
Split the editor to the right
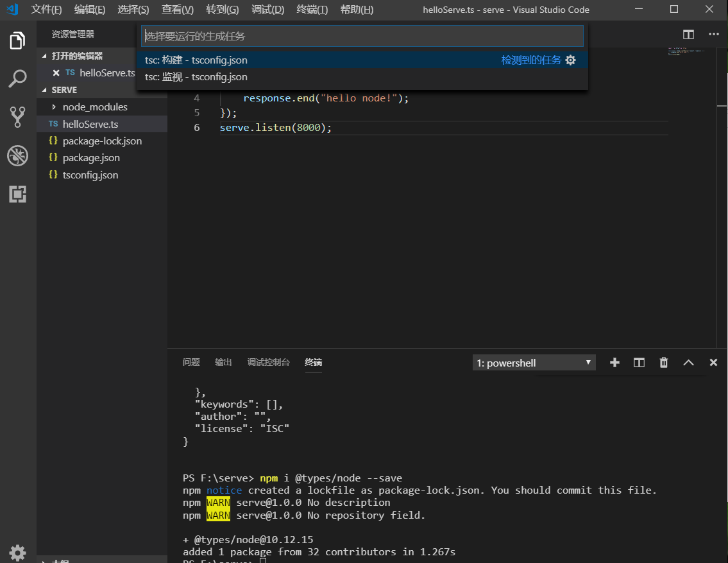[x=688, y=35]
